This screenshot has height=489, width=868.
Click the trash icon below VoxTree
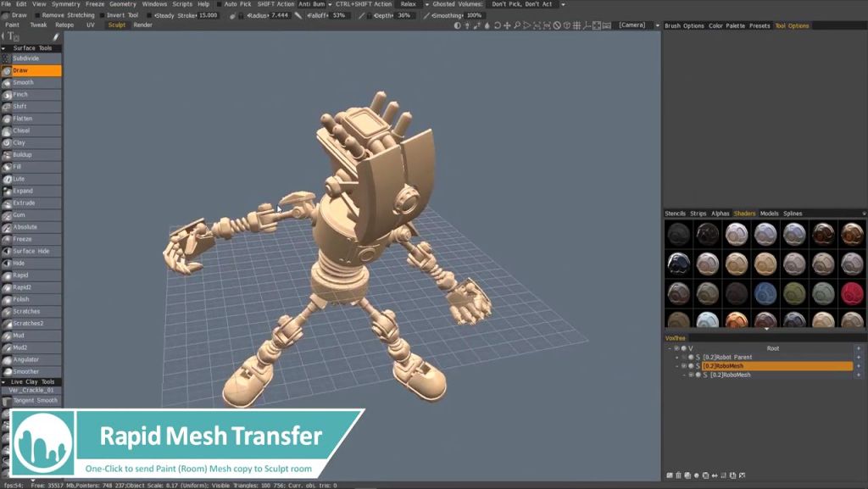point(678,475)
